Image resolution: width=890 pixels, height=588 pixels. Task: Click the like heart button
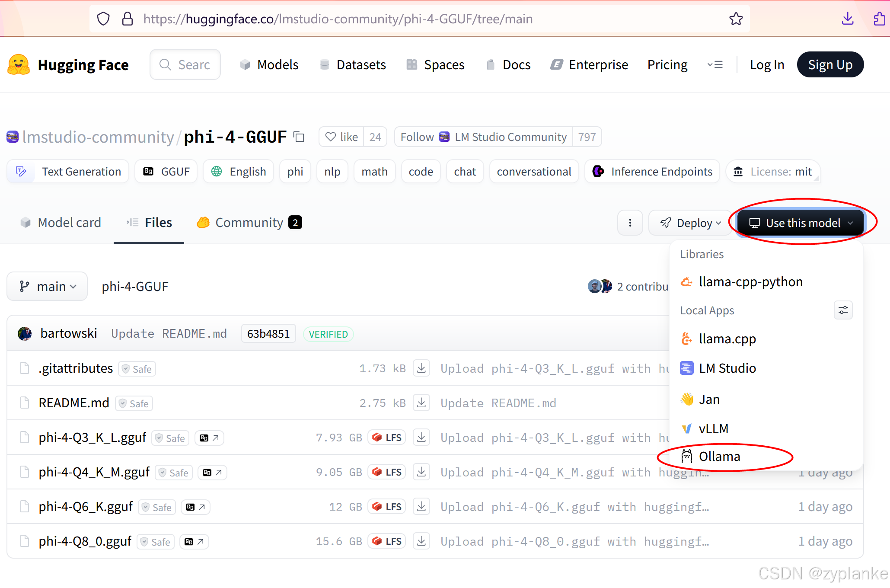(x=341, y=137)
